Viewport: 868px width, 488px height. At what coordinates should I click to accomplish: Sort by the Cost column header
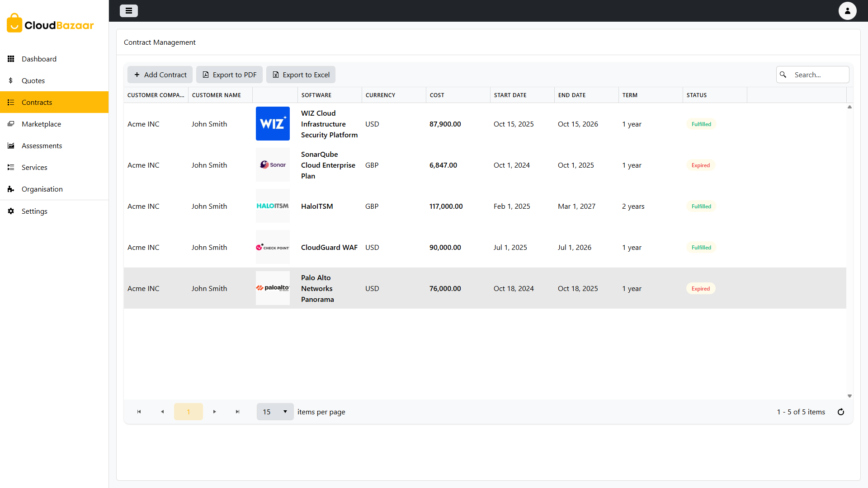[437, 95]
